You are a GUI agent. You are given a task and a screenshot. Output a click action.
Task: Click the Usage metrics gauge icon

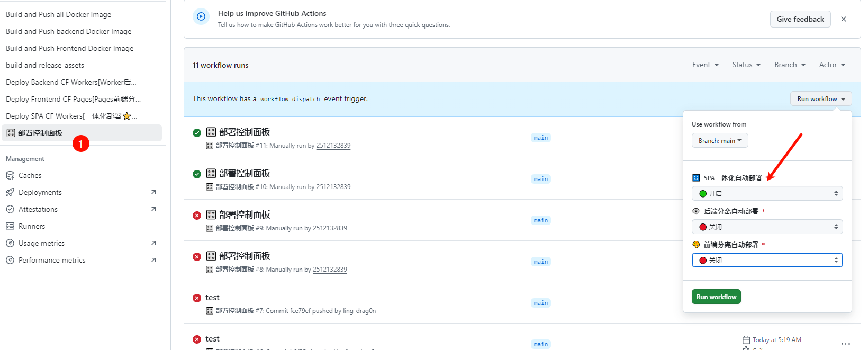pyautogui.click(x=10, y=243)
